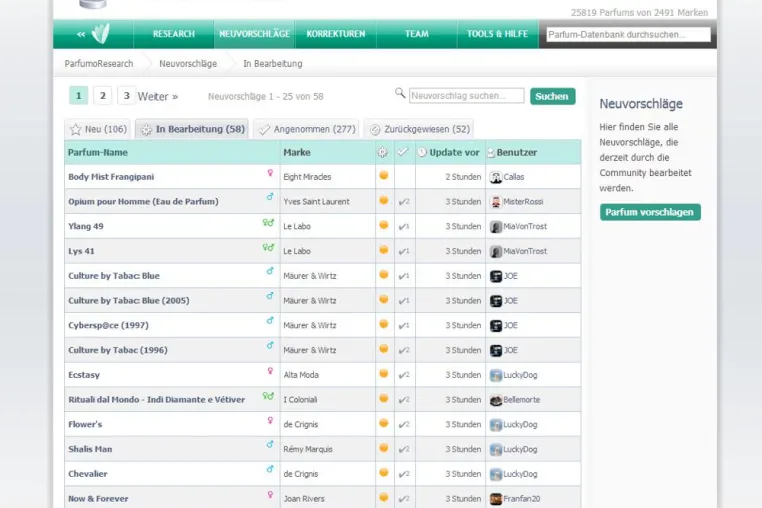Image resolution: width=762 pixels, height=508 pixels.
Task: Click the Suchen button
Action: tap(553, 96)
